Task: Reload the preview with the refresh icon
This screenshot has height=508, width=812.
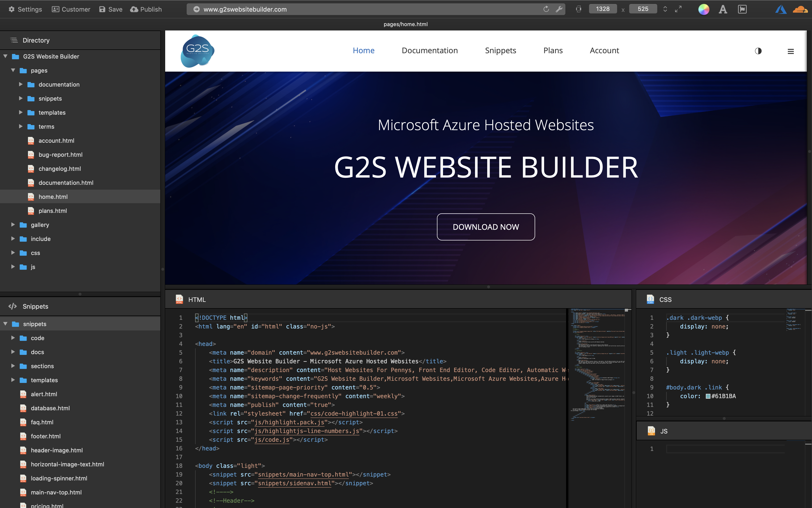Action: [x=546, y=9]
